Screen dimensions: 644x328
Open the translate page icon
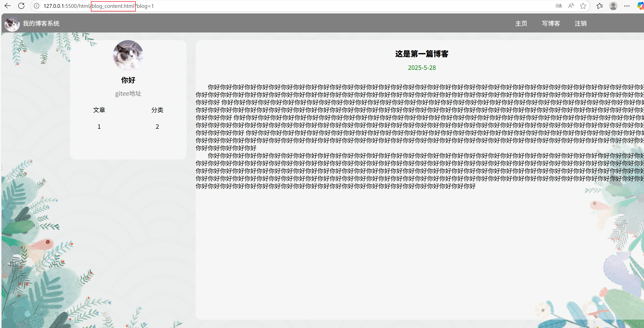558,6
